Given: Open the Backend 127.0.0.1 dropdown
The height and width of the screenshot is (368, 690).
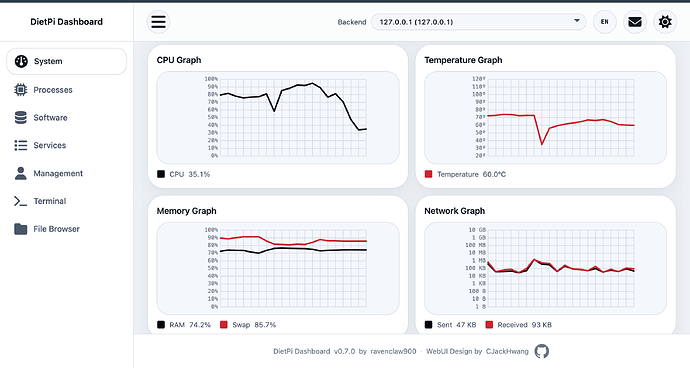Looking at the screenshot, I should [478, 22].
